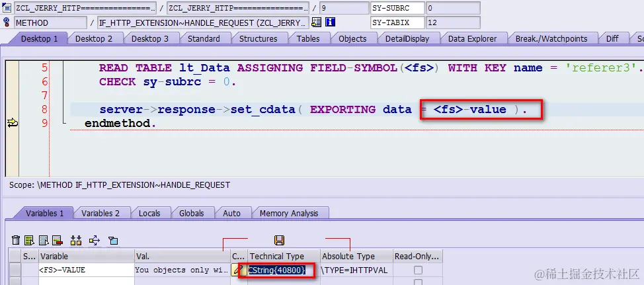Select the row selector for <FS>-VALUE row
The image size is (644, 285).
15,270
